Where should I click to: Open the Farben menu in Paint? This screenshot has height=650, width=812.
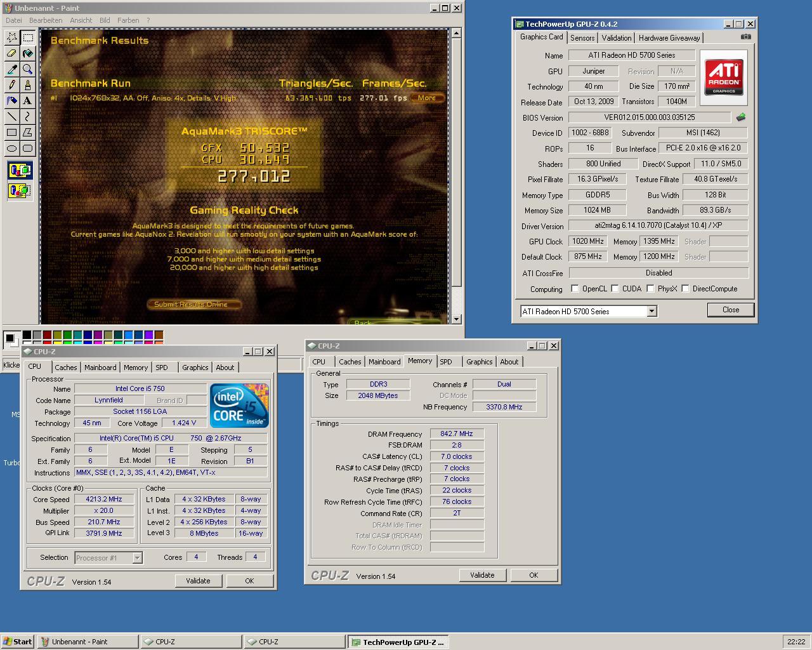click(x=128, y=20)
